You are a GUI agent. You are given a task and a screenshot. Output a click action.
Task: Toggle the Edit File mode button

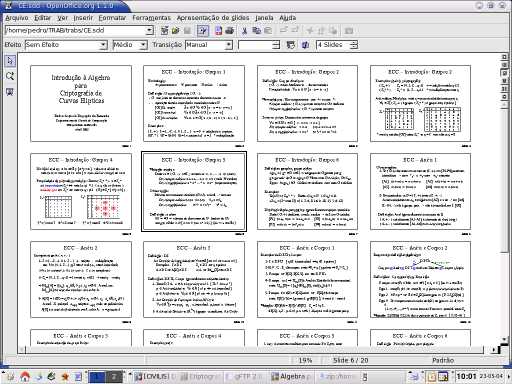coord(202,31)
